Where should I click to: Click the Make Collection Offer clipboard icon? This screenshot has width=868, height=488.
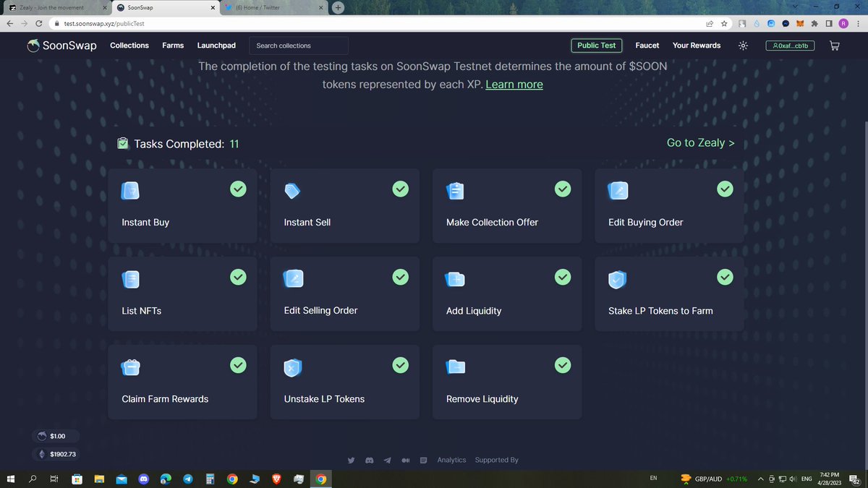[x=455, y=190]
